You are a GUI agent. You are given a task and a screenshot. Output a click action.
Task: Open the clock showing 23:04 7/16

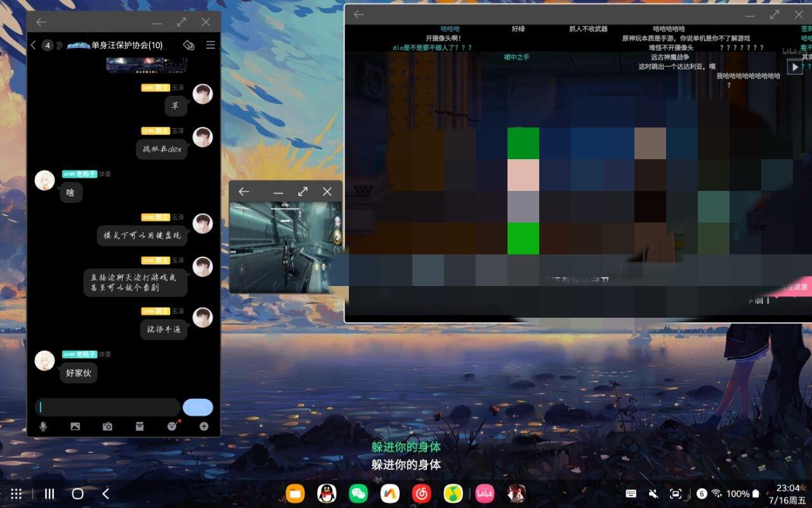coord(788,493)
